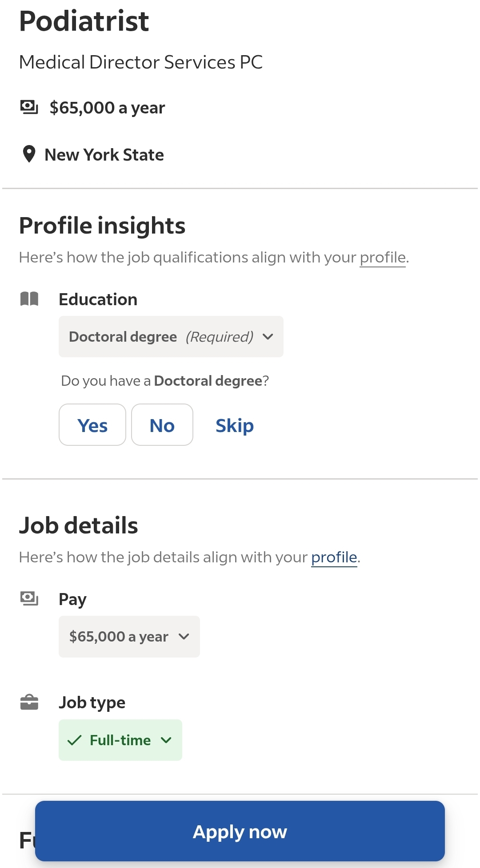
Task: Open profile link under Profile insights
Action: click(383, 258)
